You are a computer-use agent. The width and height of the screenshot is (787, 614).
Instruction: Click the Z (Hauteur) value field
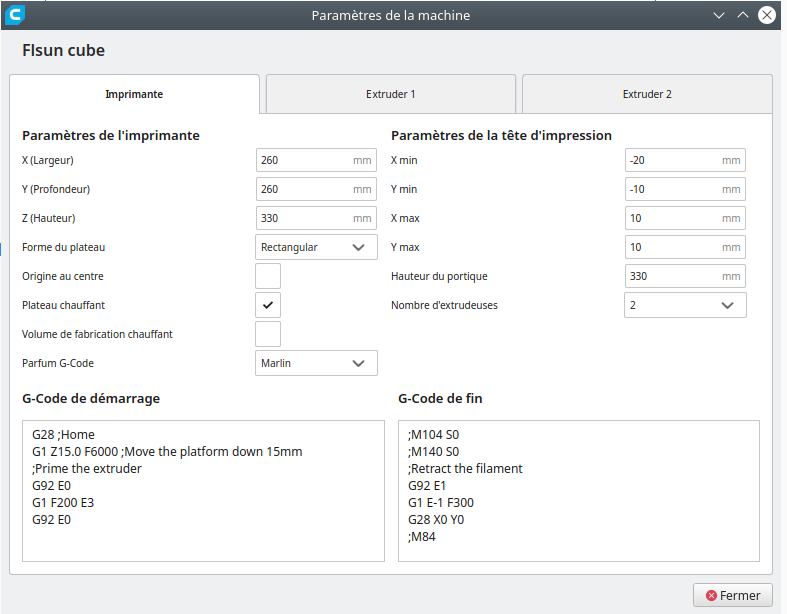(x=304, y=218)
